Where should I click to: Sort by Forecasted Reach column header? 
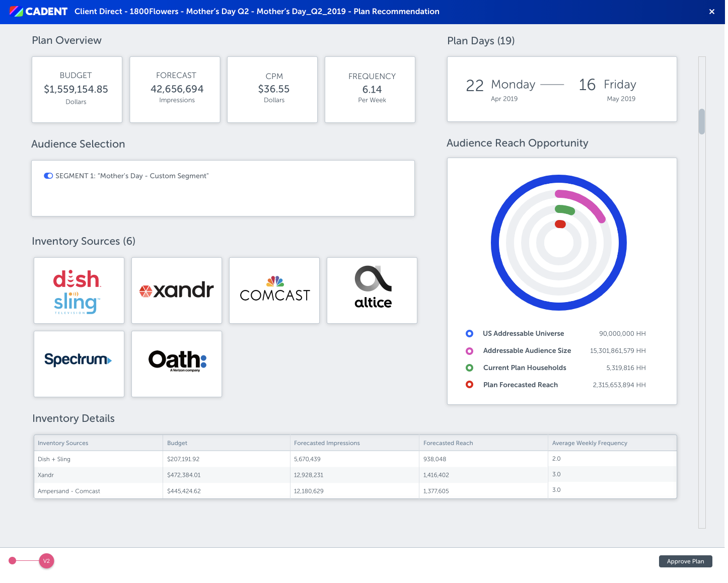[x=483, y=443]
